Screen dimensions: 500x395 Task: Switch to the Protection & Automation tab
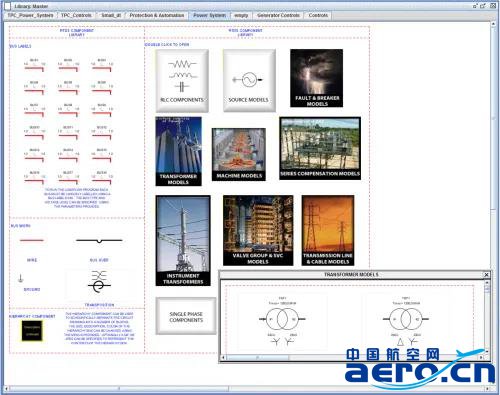coord(157,15)
